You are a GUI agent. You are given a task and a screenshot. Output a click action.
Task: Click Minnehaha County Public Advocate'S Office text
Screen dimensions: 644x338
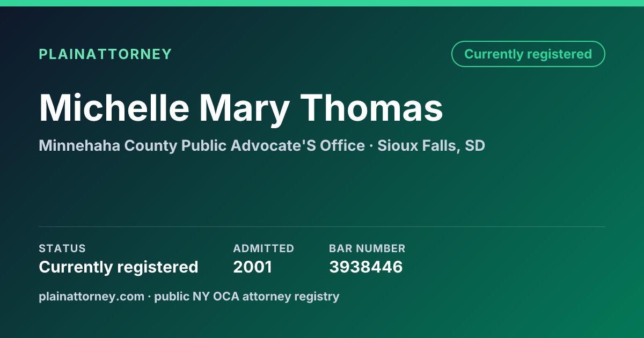click(x=202, y=145)
